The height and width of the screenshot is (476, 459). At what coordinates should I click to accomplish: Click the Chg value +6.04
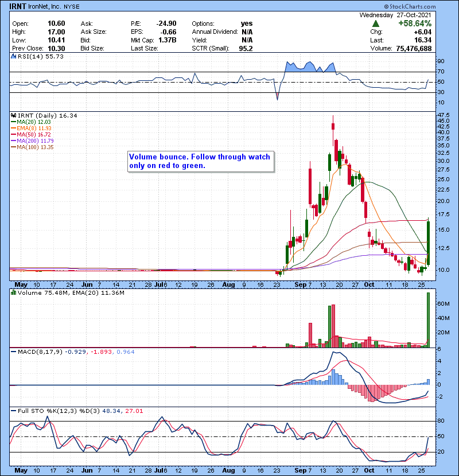[422, 32]
